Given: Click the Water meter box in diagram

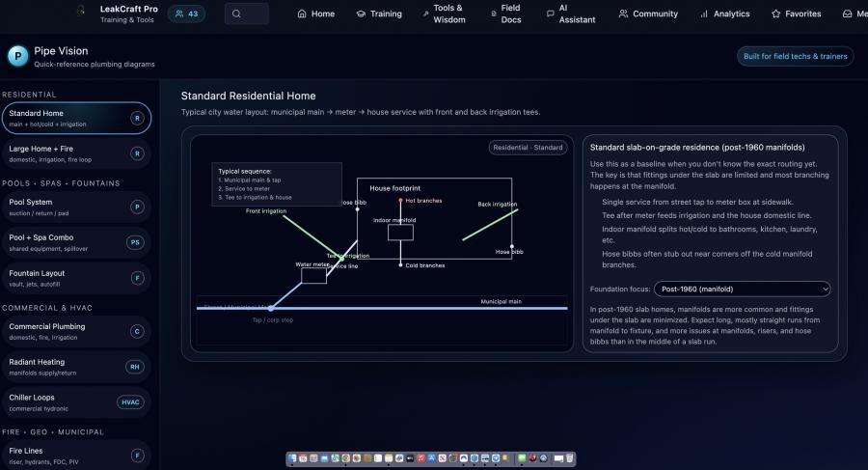Looking at the screenshot, I should click(x=313, y=276).
